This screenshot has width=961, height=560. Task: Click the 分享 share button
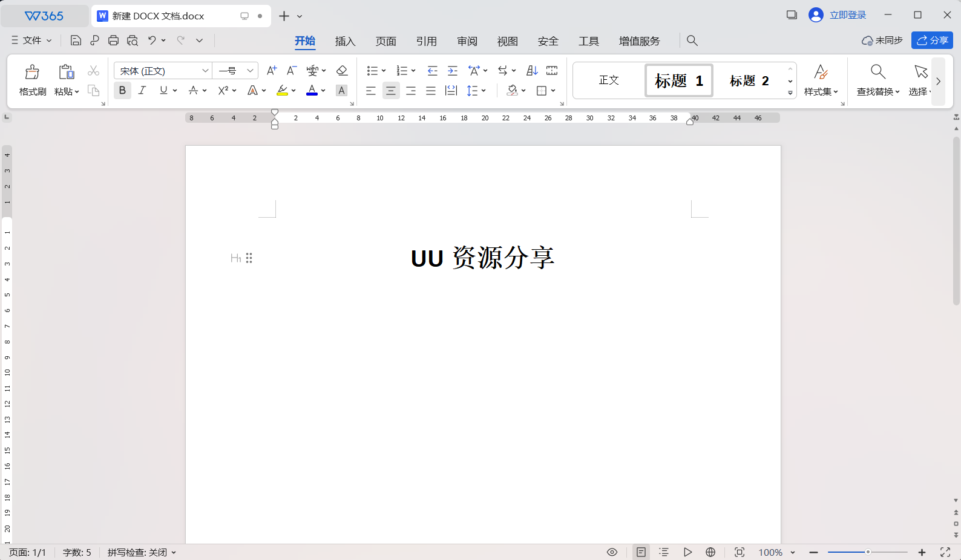(x=932, y=41)
